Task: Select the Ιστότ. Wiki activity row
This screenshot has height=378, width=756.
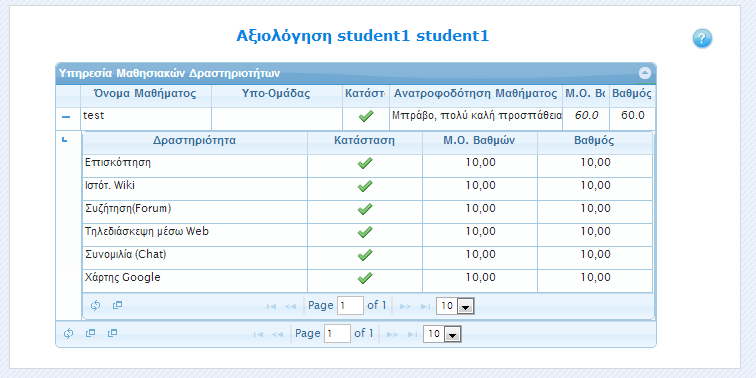Action: pyautogui.click(x=367, y=189)
